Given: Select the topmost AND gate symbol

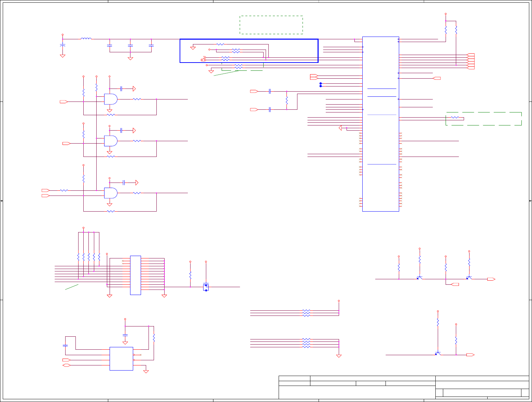Looking at the screenshot, I should coord(111,99).
